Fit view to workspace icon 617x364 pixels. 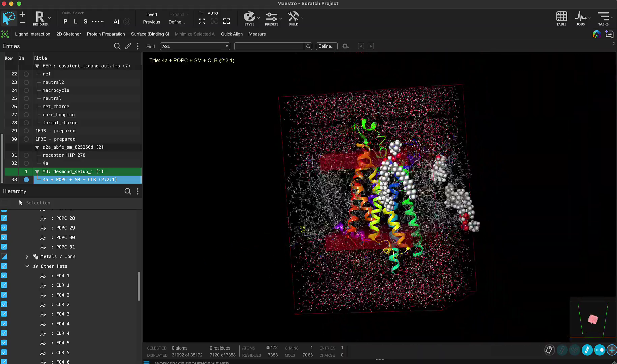[x=202, y=21]
